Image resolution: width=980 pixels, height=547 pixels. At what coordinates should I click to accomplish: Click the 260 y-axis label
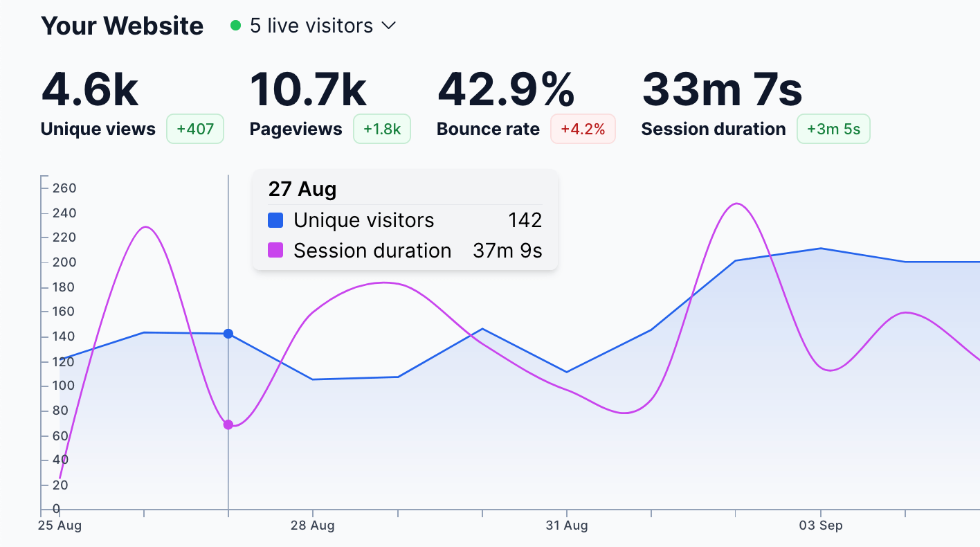[x=64, y=188]
